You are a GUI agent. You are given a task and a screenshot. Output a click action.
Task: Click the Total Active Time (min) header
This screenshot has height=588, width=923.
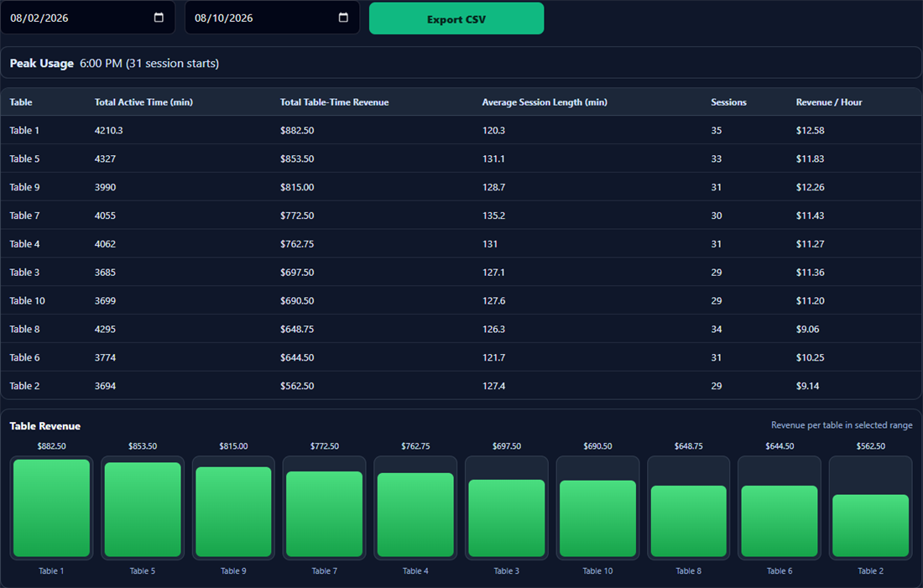[x=143, y=101]
